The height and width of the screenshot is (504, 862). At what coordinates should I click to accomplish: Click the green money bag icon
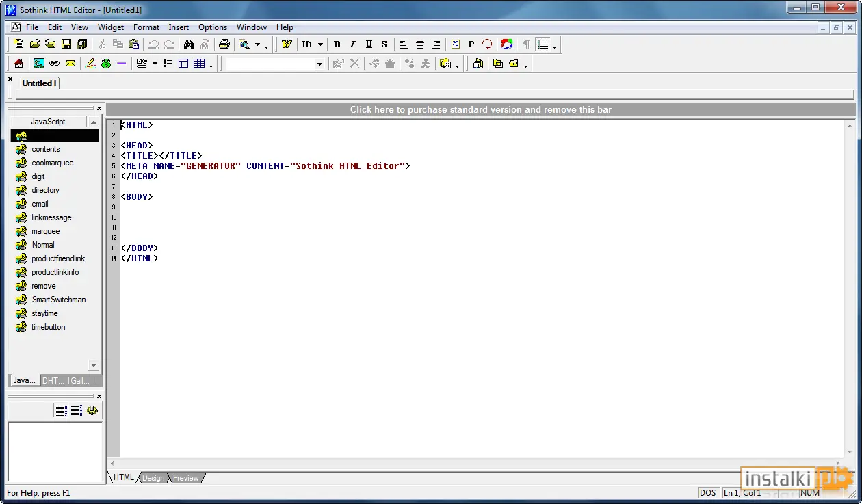pyautogui.click(x=106, y=64)
